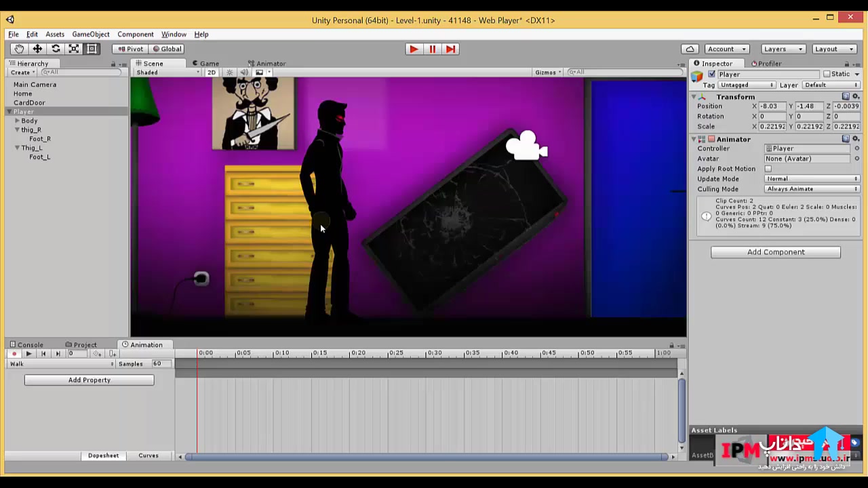Click the Add Keyframe icon
The height and width of the screenshot is (488, 868).
coord(97,354)
